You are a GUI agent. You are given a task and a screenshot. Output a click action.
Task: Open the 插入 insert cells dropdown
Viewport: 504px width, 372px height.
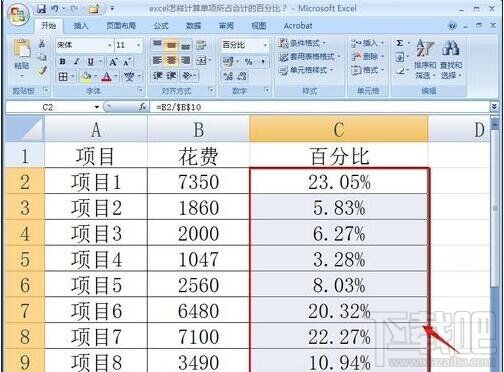click(368, 43)
